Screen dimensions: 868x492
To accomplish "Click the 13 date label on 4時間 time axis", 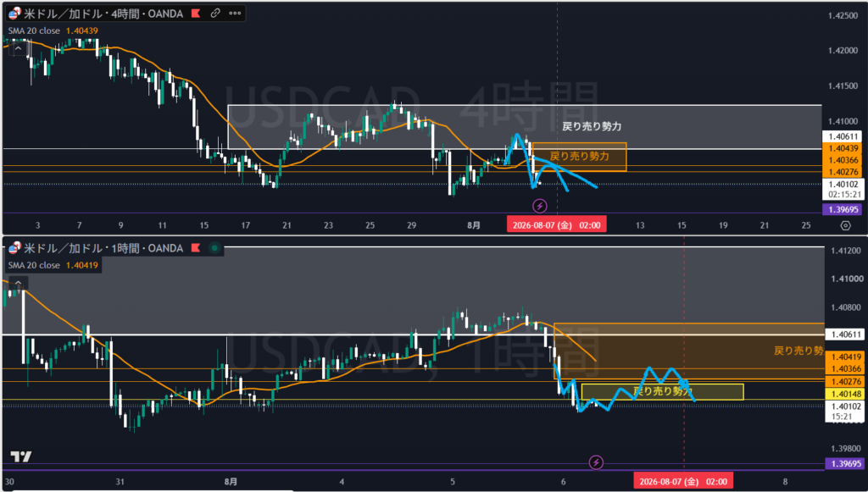I will tap(640, 225).
